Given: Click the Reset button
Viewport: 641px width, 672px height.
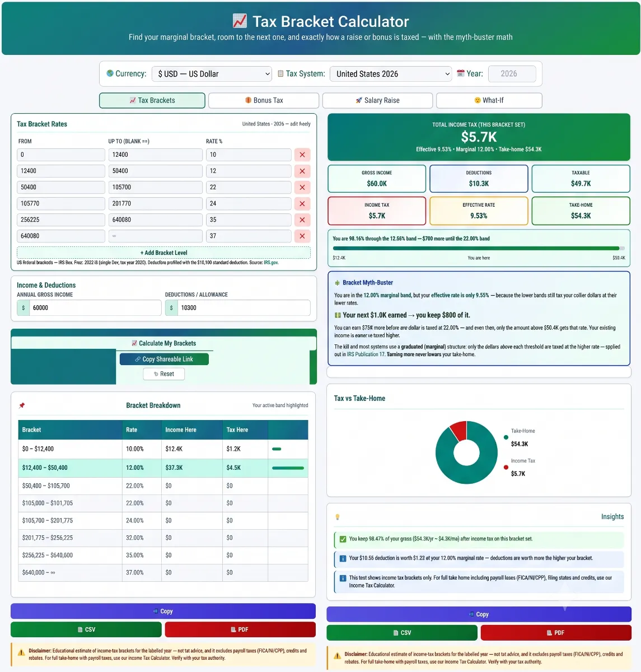Looking at the screenshot, I should [164, 374].
